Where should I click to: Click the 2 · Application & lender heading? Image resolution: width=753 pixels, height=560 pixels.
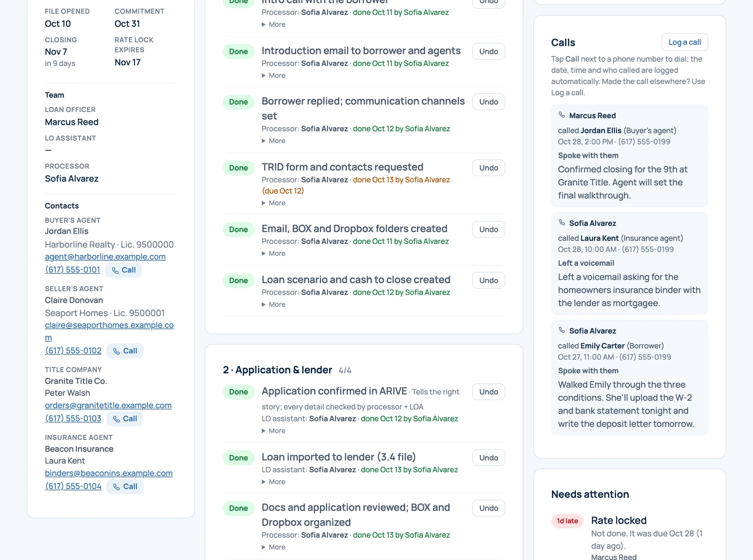(x=277, y=370)
